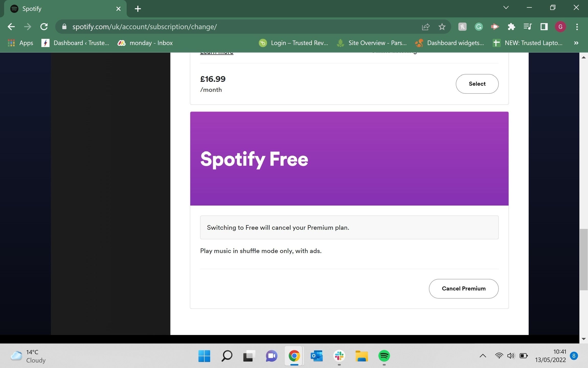Open new browser tab
This screenshot has height=368, width=588.
click(138, 9)
